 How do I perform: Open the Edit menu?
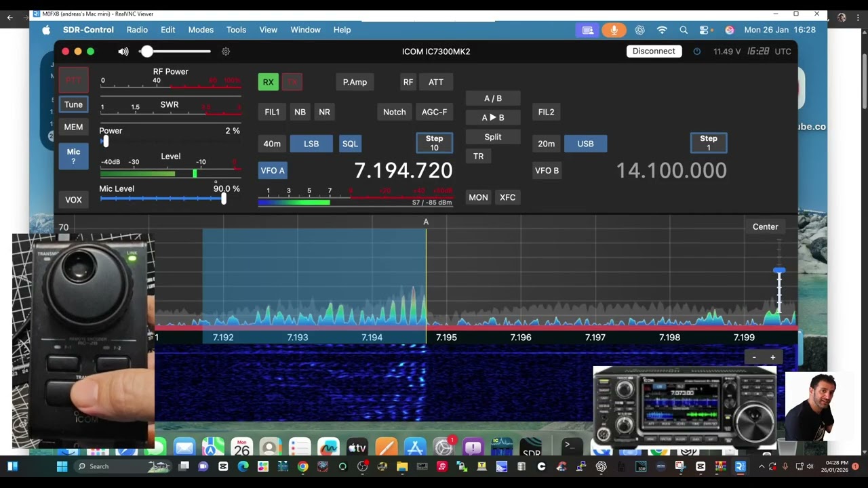167,30
